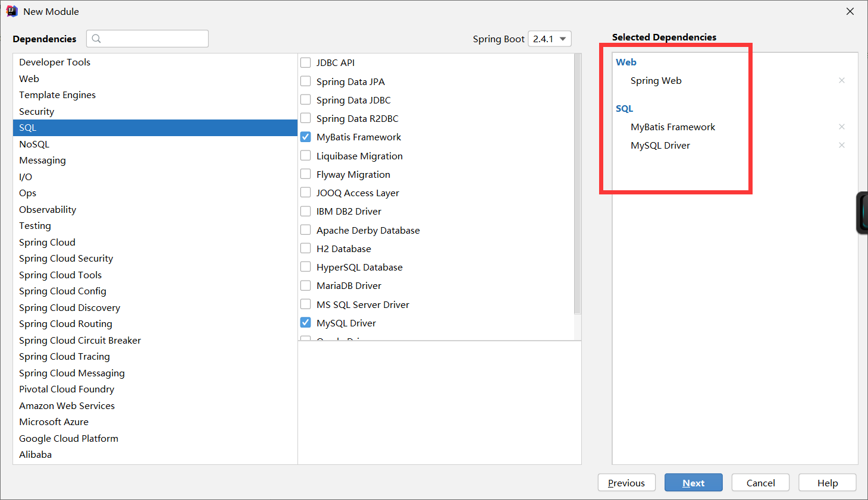The image size is (868, 500).
Task: Choose Pivotal Cloud Foundry
Action: point(155,389)
